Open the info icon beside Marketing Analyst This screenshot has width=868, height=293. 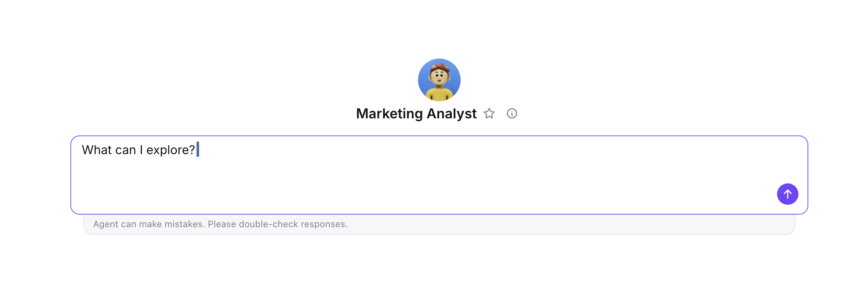point(512,113)
